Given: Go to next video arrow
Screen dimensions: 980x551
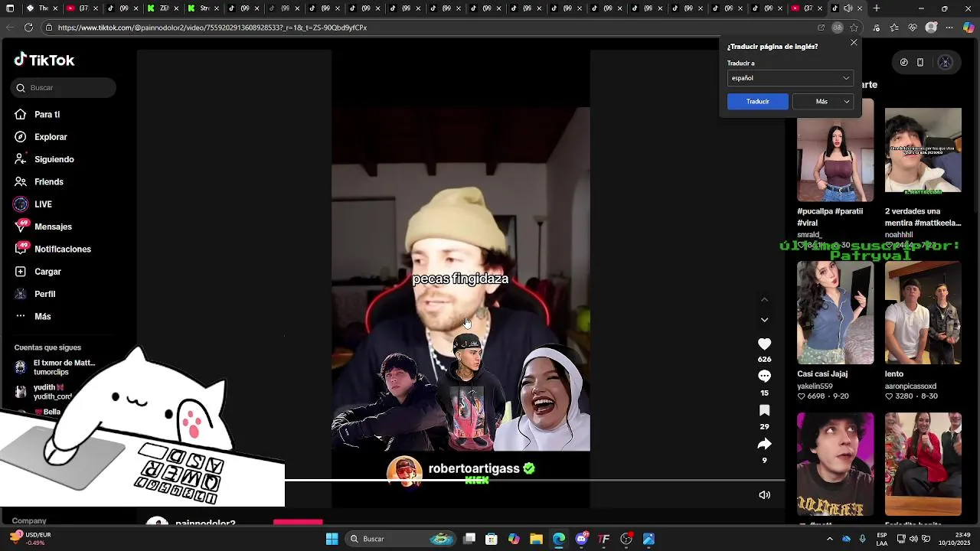Looking at the screenshot, I should 764,320.
